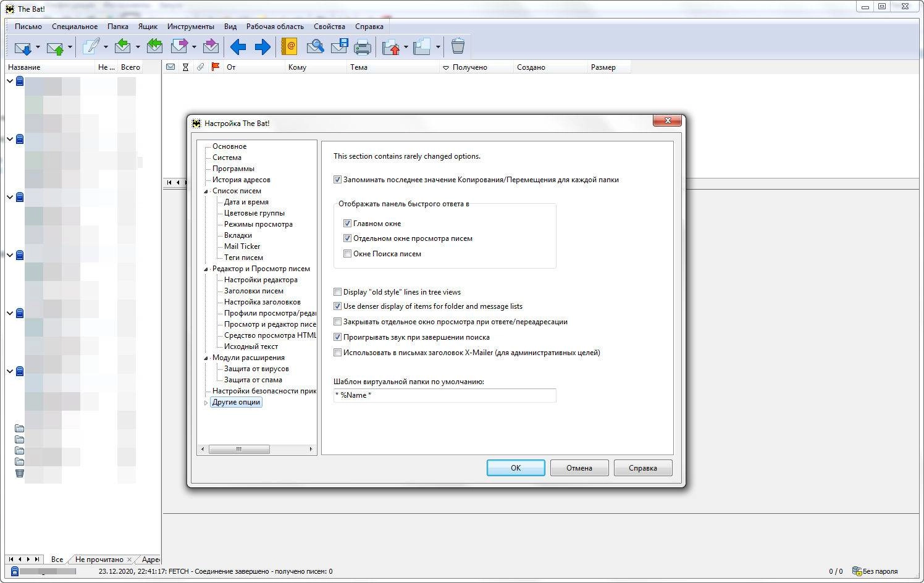This screenshot has width=924, height=583.
Task: Toggle Проигрывать звук при завершении поиска
Action: point(338,337)
